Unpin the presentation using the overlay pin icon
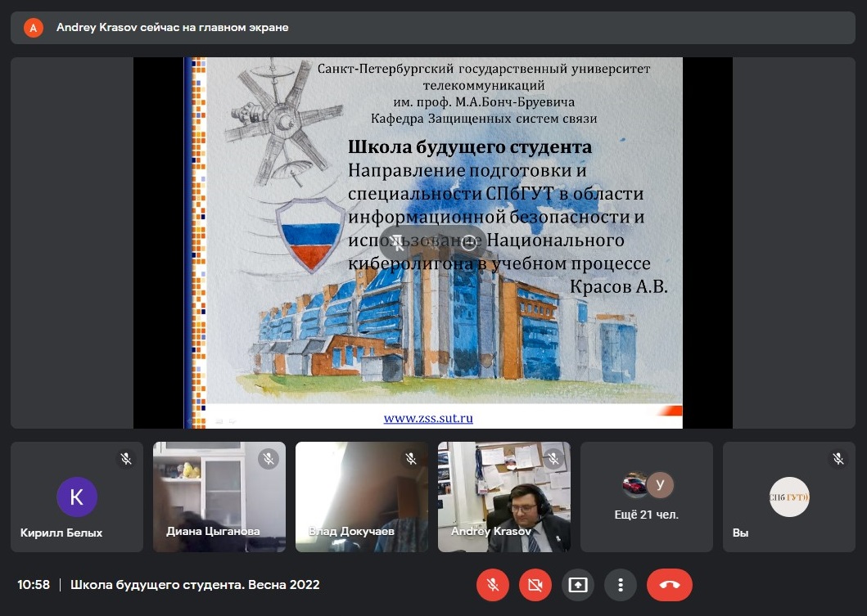 point(397,242)
